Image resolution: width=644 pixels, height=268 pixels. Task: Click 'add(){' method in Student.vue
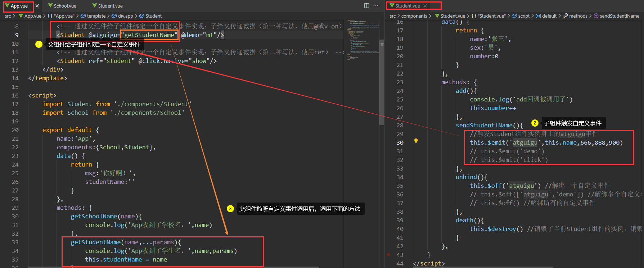click(x=466, y=91)
